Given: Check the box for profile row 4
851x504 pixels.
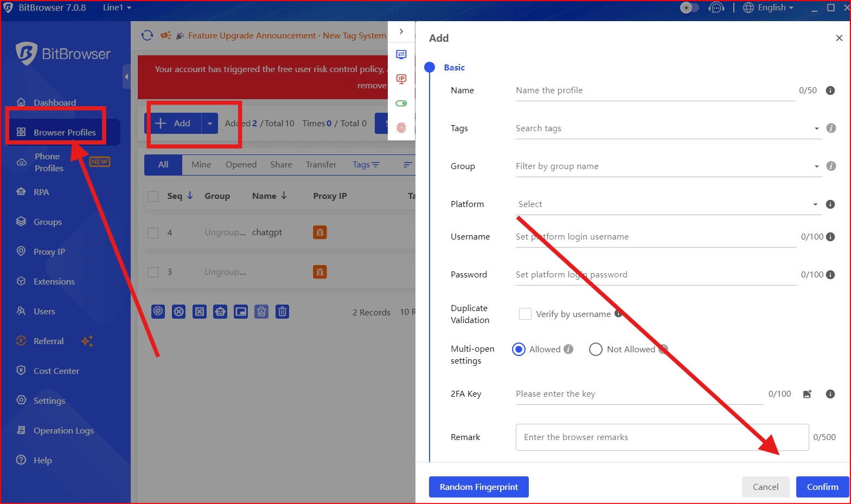Looking at the screenshot, I should pyautogui.click(x=153, y=232).
